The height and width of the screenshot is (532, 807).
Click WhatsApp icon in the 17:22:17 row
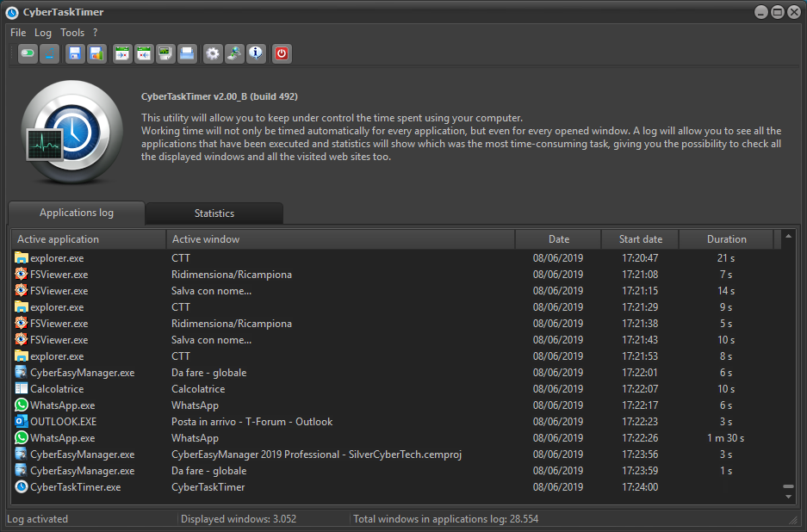[x=22, y=405]
